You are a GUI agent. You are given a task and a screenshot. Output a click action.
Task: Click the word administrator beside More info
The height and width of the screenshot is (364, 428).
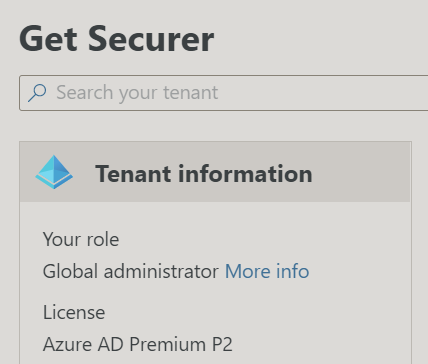click(x=161, y=271)
